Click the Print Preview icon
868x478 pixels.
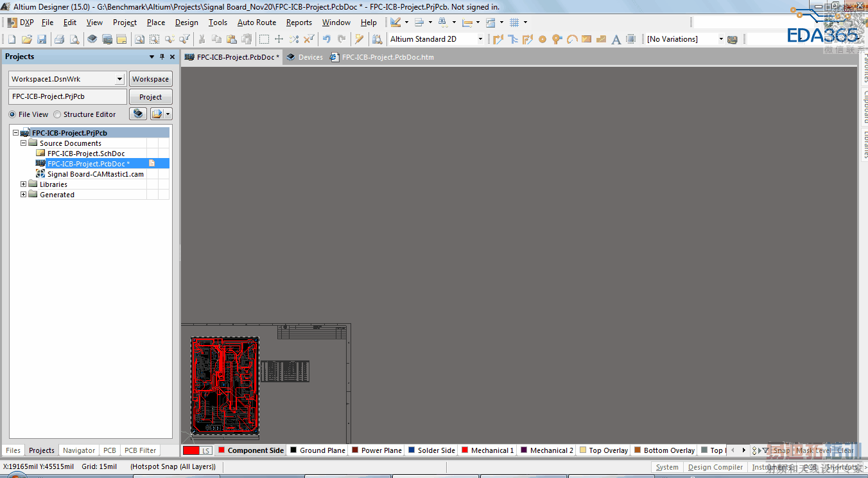[74, 39]
